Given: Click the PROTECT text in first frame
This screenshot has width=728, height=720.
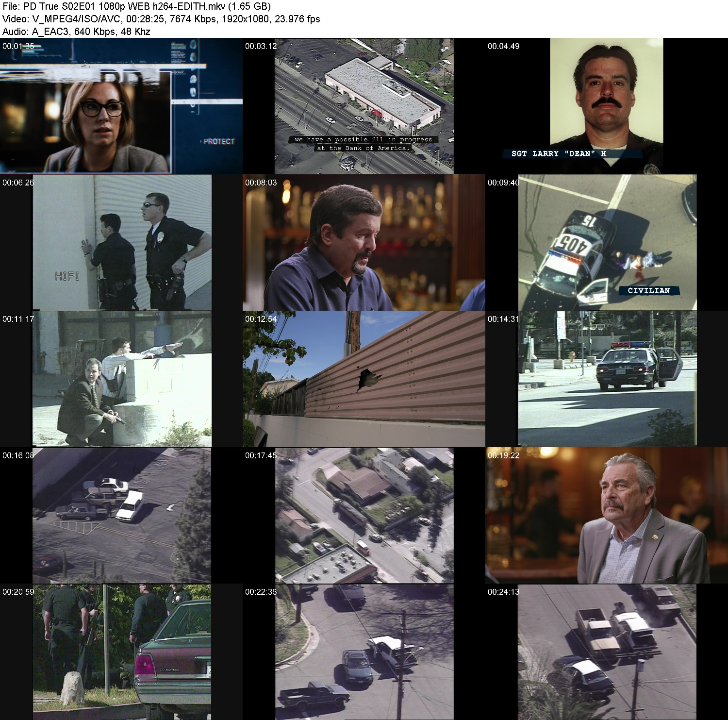Looking at the screenshot, I should coord(218,142).
